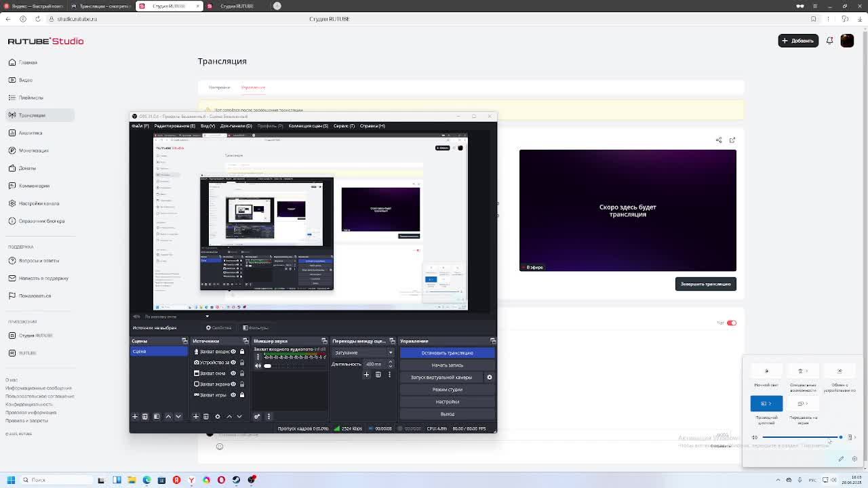Click the trash icon in the Сцены dock
The image size is (868, 488).
(x=145, y=417)
